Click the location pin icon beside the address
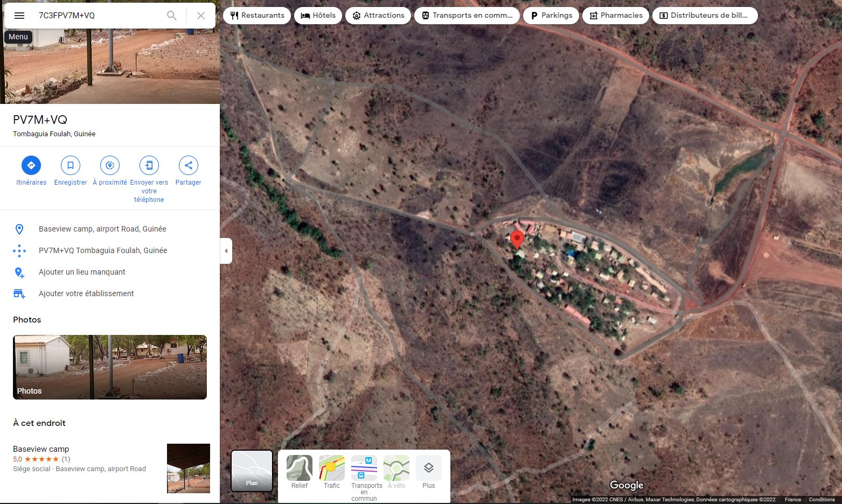Screen dimensions: 842x504 (19, 229)
